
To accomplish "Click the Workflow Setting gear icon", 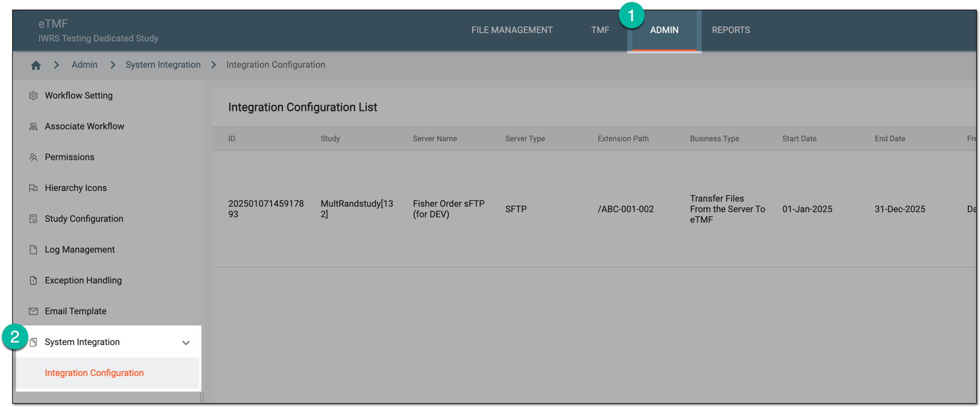I will (x=33, y=95).
